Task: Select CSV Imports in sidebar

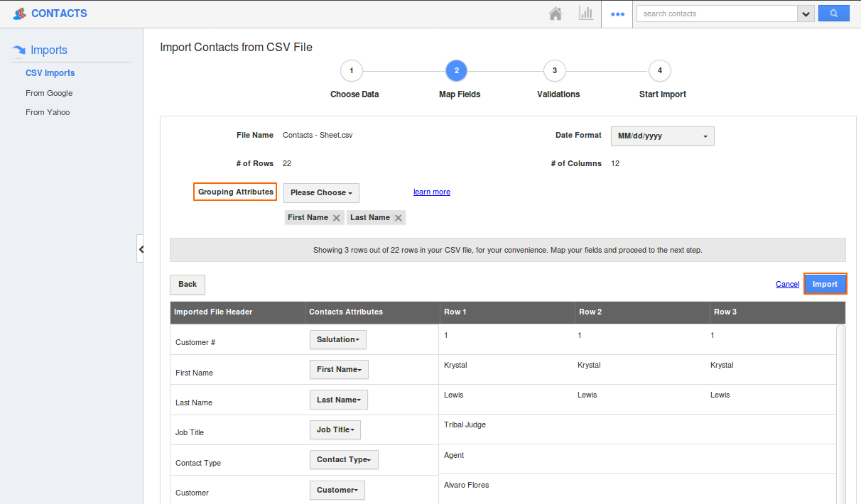Action: (x=50, y=73)
